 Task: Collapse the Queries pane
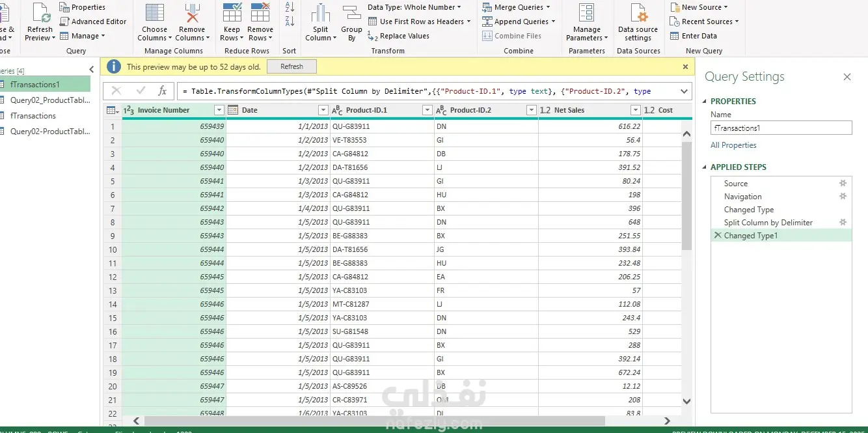(92, 70)
